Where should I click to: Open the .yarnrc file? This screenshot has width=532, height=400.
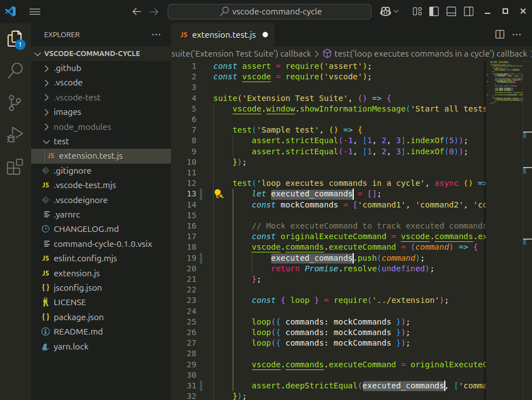(x=101, y=215)
